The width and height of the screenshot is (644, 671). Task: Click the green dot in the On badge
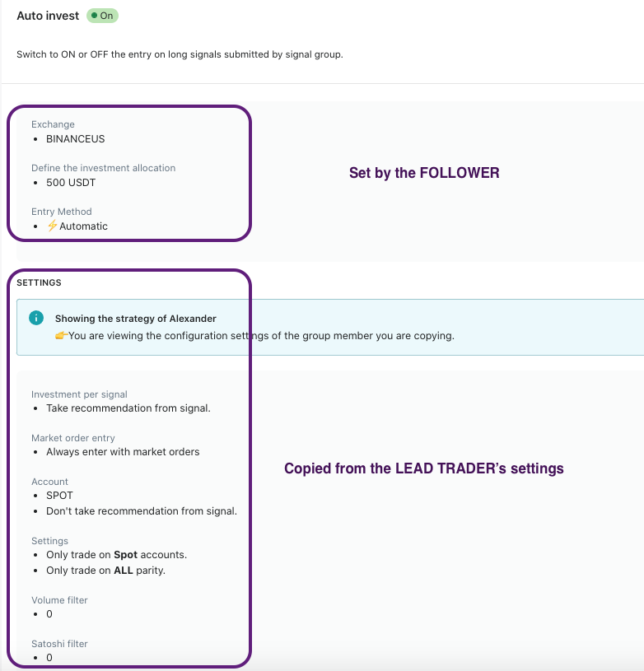click(x=95, y=16)
